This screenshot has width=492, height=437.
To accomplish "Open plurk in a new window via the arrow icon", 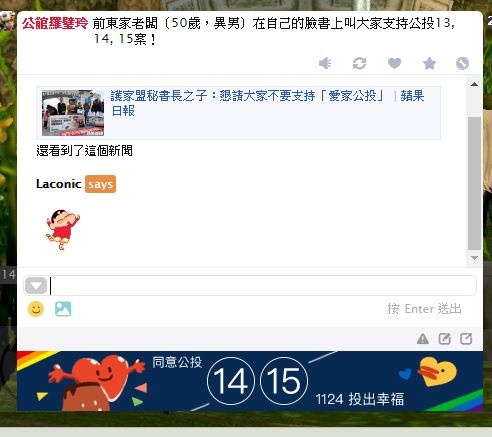I will 466,339.
